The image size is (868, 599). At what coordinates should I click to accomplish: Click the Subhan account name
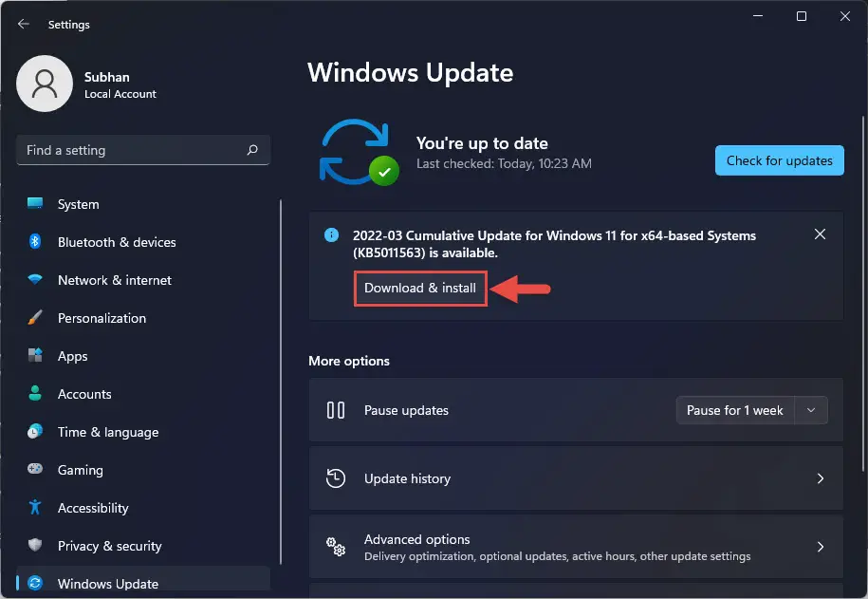tap(107, 77)
